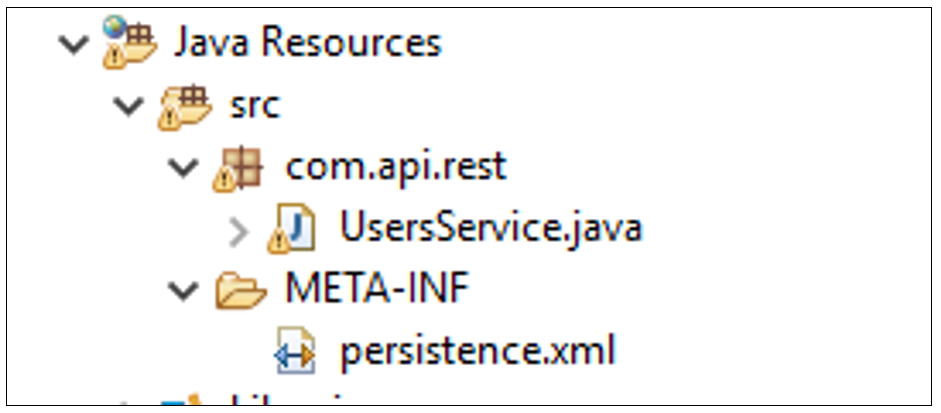Select the META-INF folder label
This screenshot has width=941, height=413.
[x=378, y=291]
